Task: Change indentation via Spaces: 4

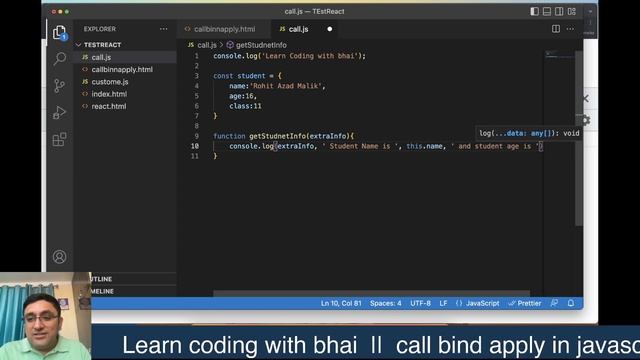Action: pyautogui.click(x=385, y=303)
